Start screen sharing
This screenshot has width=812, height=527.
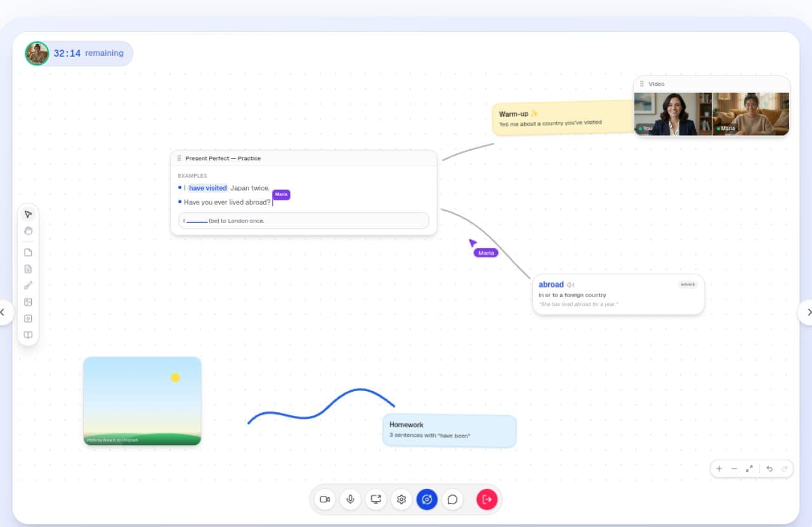coord(376,500)
